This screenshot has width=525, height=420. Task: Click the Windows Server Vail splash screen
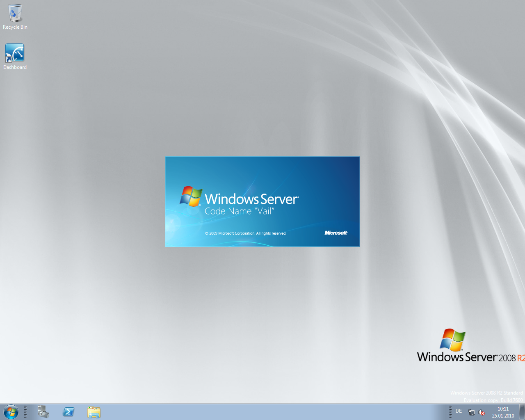[x=262, y=201]
